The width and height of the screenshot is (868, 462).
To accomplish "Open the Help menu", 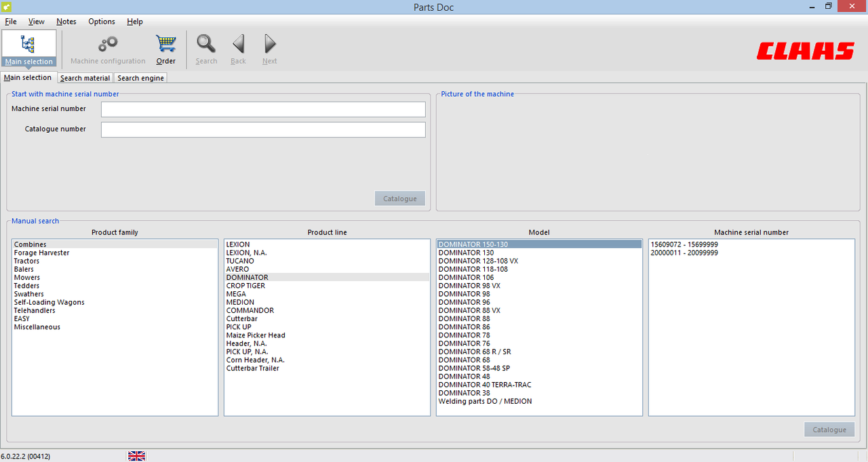I will coord(135,22).
